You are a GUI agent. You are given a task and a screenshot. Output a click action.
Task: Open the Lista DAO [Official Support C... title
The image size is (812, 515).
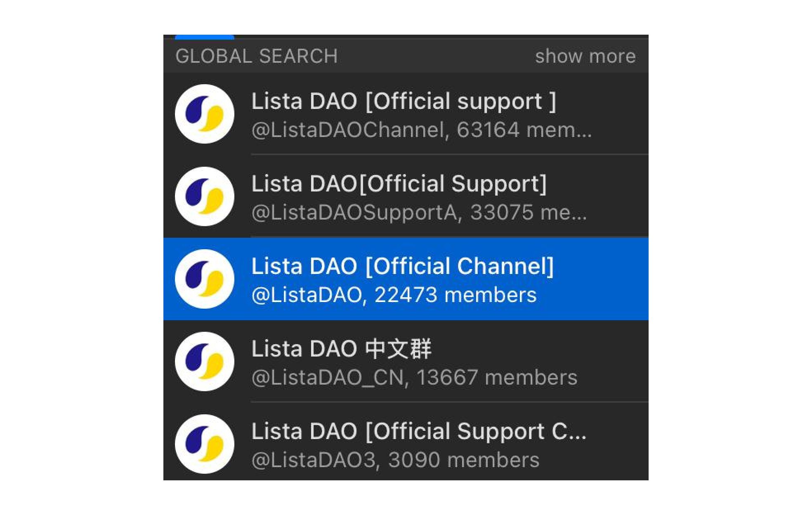point(418,431)
